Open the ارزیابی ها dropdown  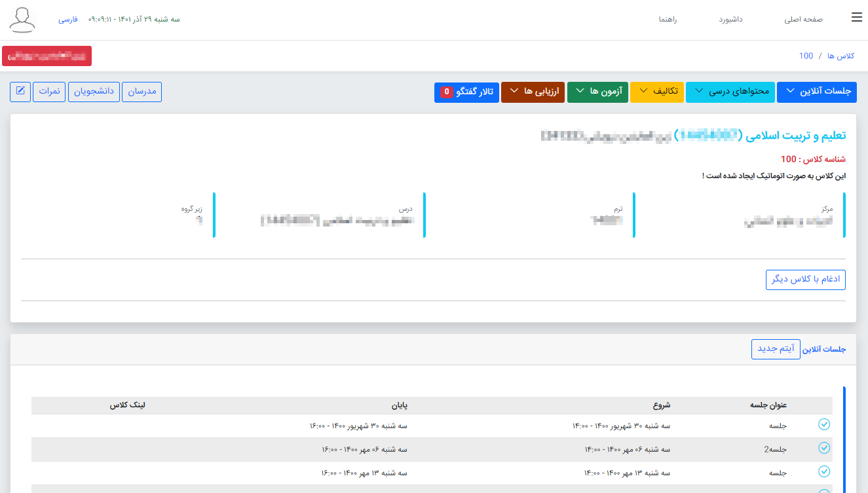(x=532, y=92)
